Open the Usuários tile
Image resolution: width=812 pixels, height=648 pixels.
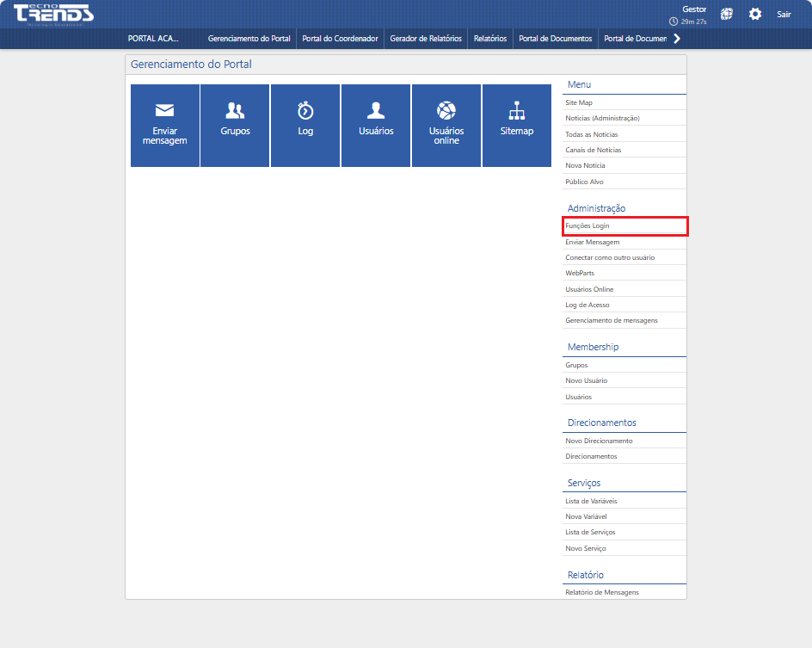(x=376, y=126)
